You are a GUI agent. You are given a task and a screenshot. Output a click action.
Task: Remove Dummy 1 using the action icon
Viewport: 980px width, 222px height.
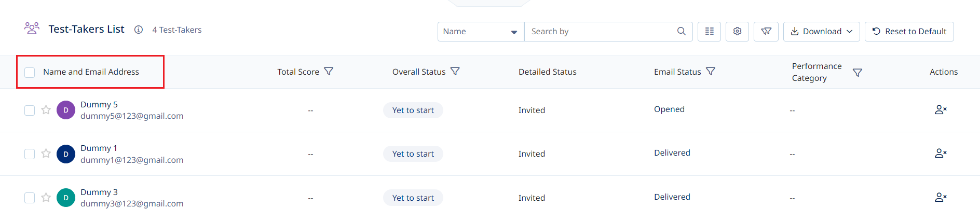[x=941, y=154]
